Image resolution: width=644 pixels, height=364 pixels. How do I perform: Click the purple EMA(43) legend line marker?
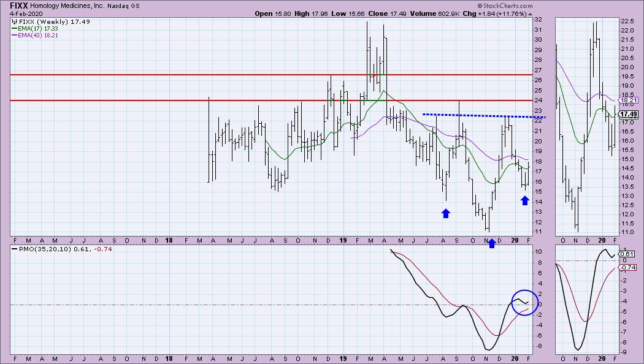point(14,36)
